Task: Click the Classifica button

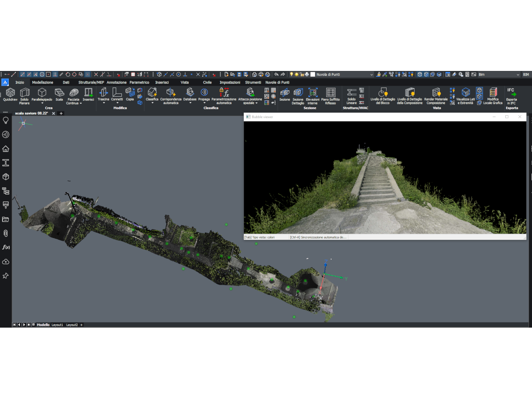Action: click(x=152, y=95)
